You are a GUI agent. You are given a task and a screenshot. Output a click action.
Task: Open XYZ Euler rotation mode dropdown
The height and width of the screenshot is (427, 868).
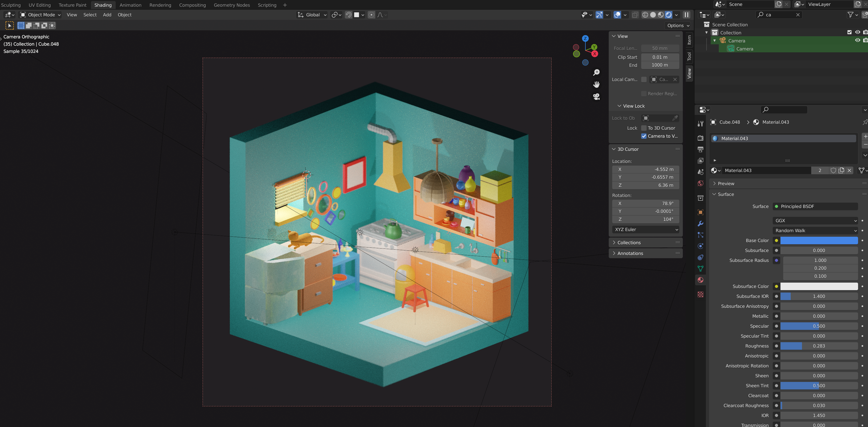pyautogui.click(x=645, y=229)
